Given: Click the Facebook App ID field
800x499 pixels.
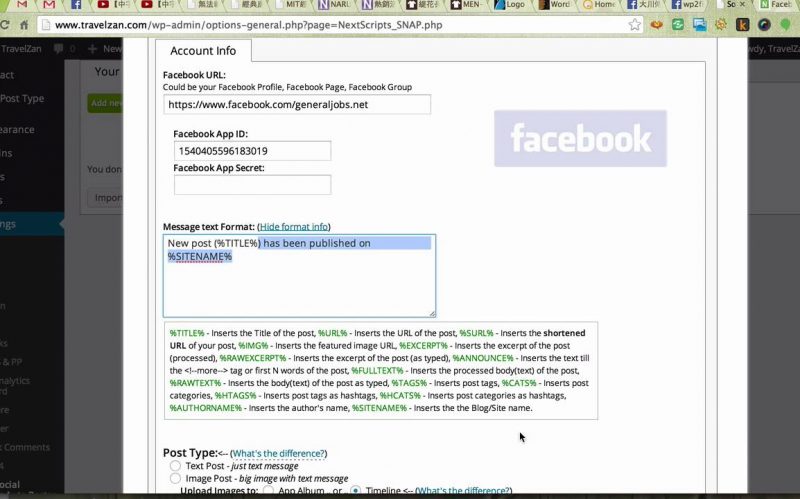Looking at the screenshot, I should click(x=252, y=151).
